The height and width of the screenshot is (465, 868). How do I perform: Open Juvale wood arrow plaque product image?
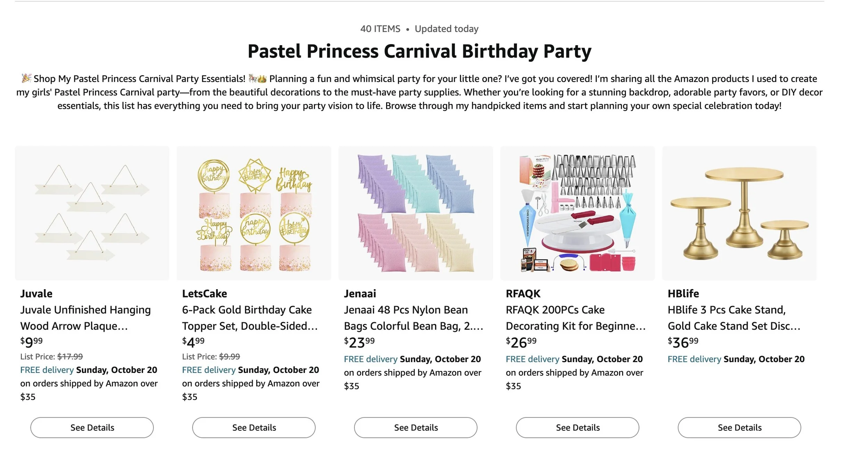[x=92, y=213]
